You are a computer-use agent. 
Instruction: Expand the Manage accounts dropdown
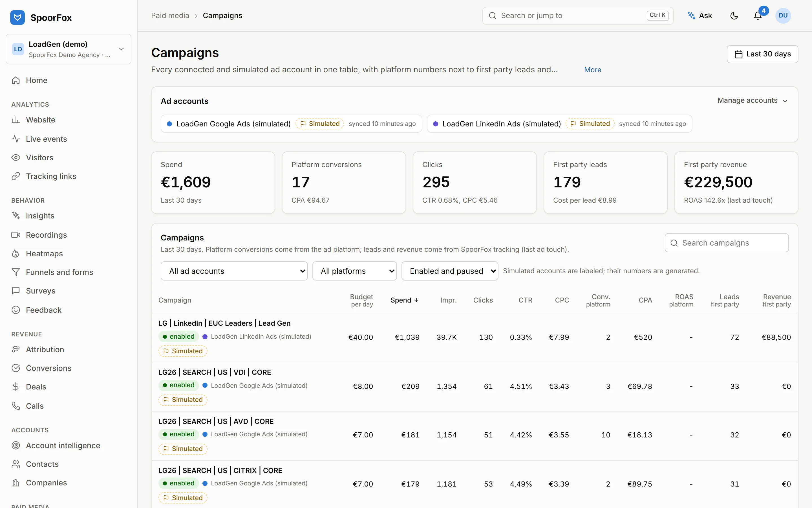coord(752,100)
